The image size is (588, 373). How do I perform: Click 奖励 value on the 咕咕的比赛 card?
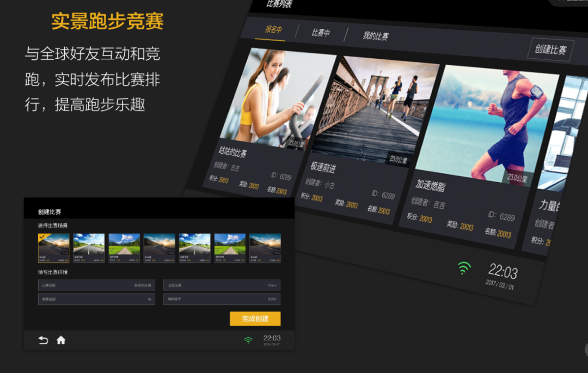(x=254, y=186)
